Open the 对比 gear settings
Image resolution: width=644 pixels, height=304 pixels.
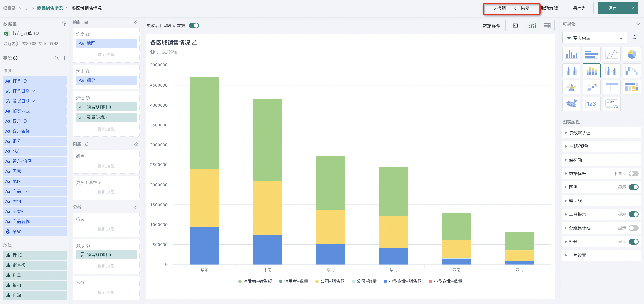click(x=88, y=71)
